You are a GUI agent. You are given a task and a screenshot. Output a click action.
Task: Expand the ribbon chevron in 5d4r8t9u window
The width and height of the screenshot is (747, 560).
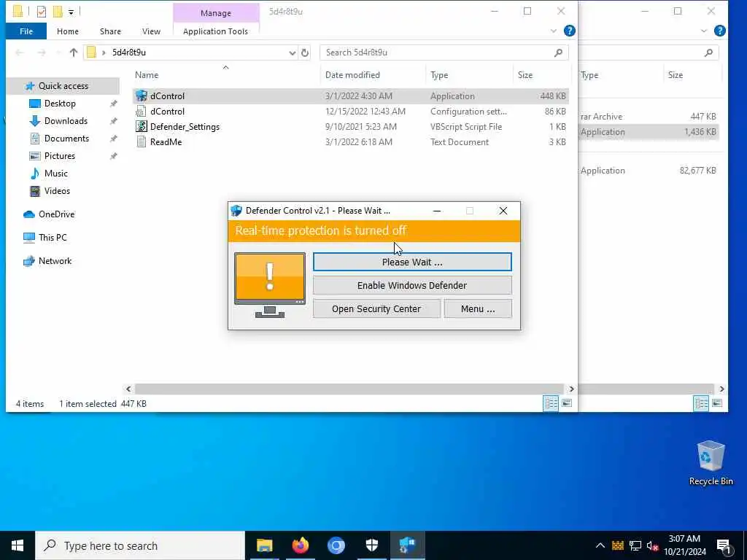tap(553, 31)
